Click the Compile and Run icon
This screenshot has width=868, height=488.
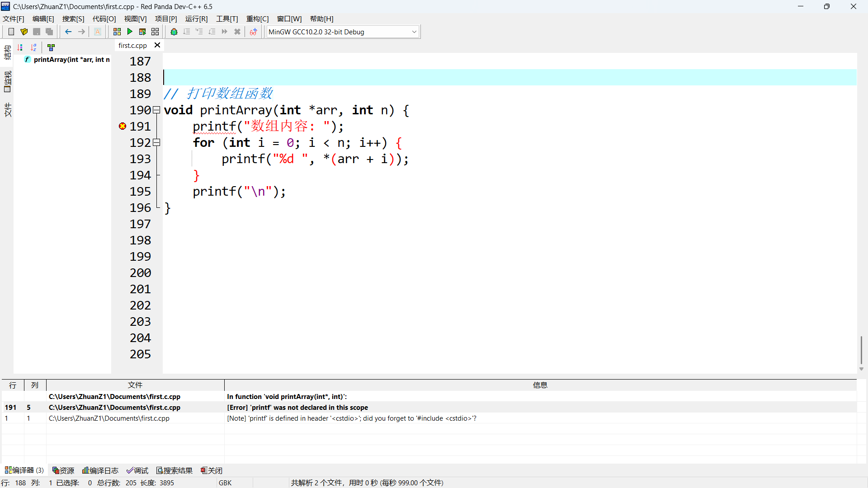pos(142,32)
